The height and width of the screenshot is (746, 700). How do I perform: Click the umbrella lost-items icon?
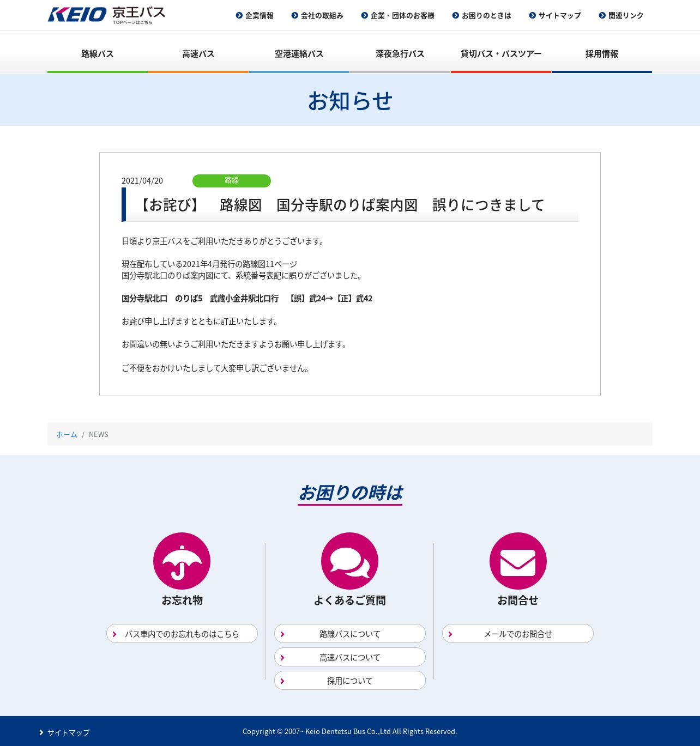tap(182, 561)
